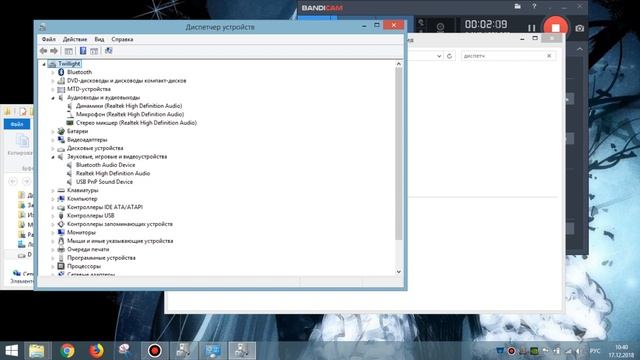The height and width of the screenshot is (360, 640).
Task: Click the tree scrollbar up arrow
Action: (x=399, y=64)
